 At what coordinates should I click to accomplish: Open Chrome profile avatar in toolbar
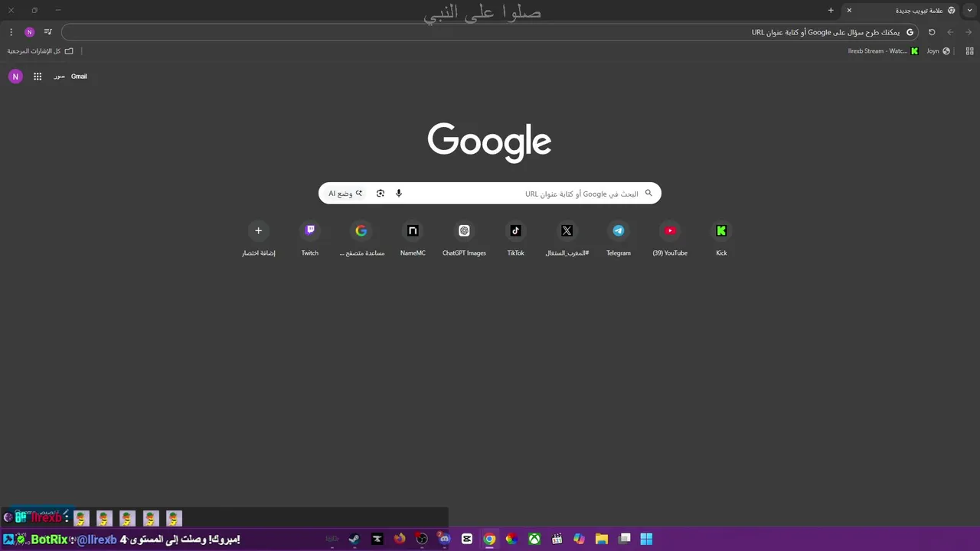[x=29, y=32]
